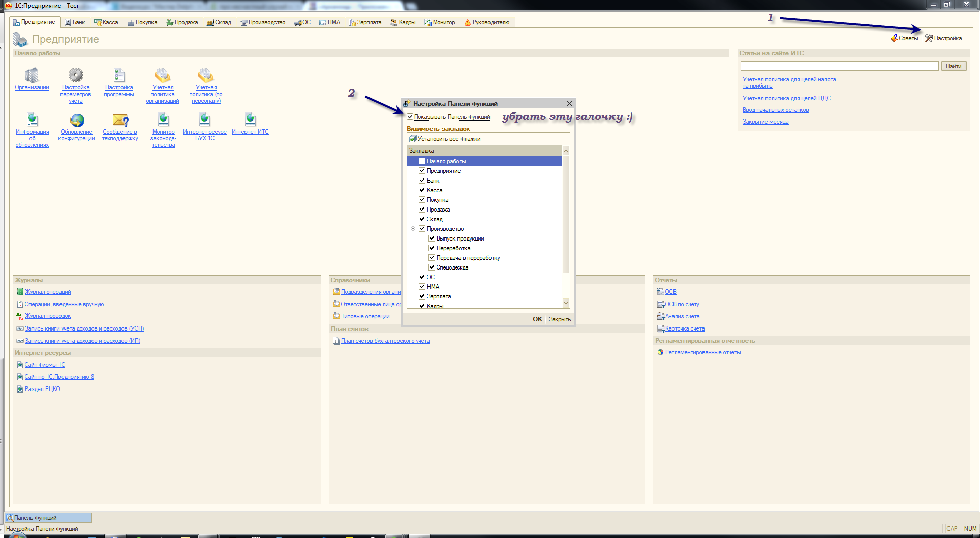Open the Организации icon
Screen dimensions: 980x538
[x=32, y=76]
